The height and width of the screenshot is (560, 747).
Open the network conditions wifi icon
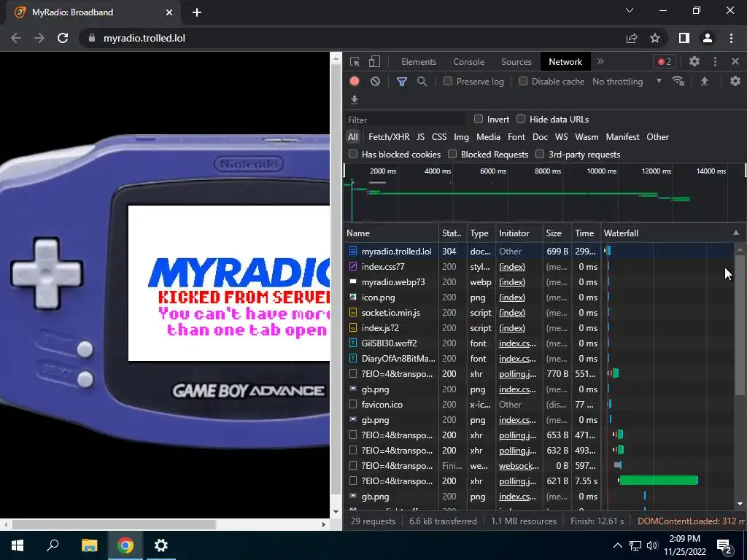pyautogui.click(x=678, y=82)
